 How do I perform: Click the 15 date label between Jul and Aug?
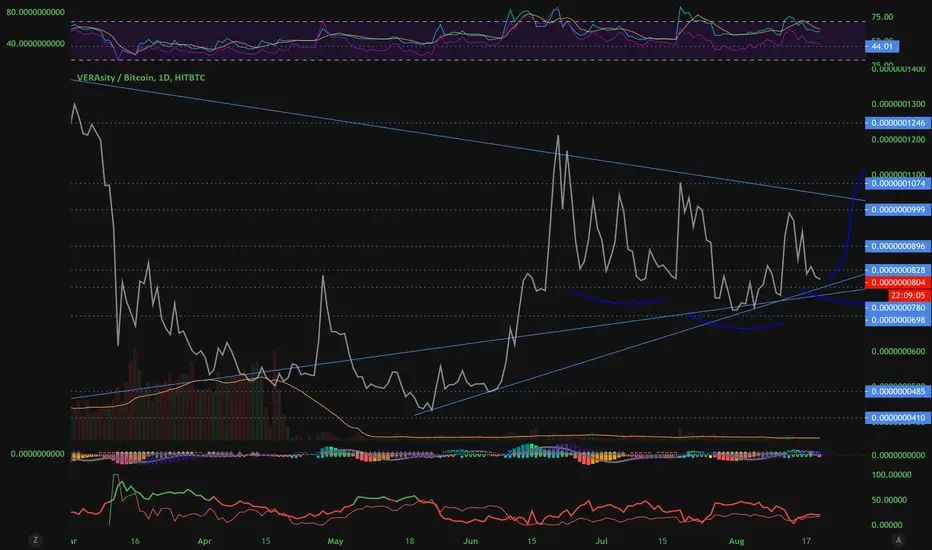click(x=662, y=541)
